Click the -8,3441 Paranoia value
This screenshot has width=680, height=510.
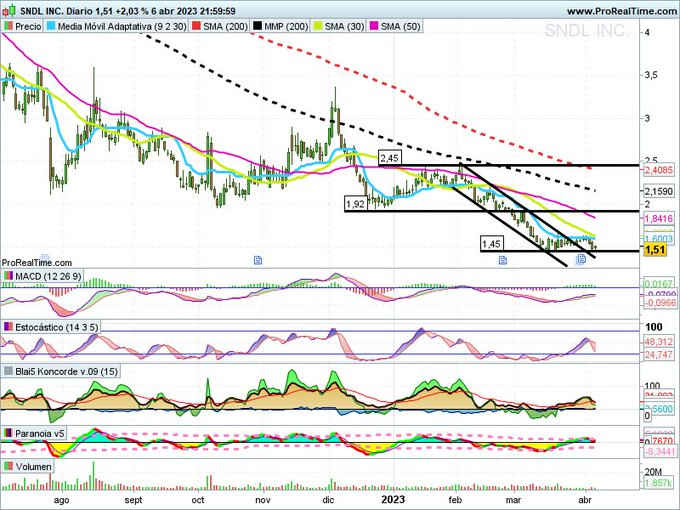click(x=659, y=452)
